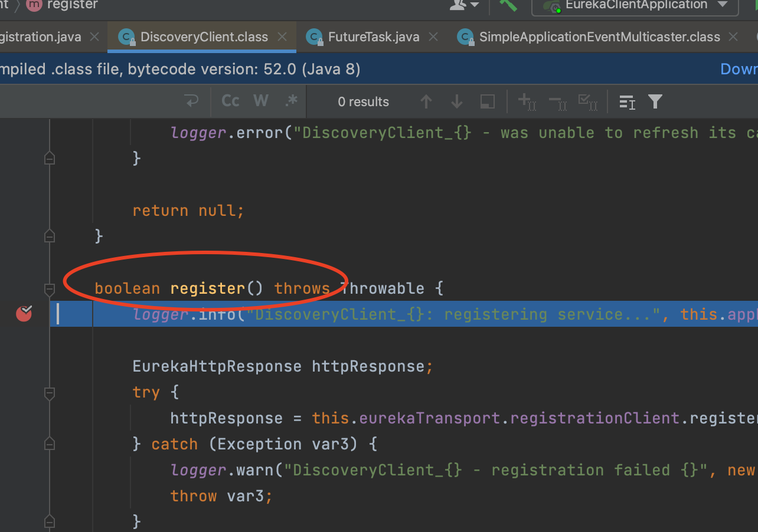Screen dimensions: 758x532
Task: Collapse fold marker on the boolean register() line
Action: [x=50, y=288]
